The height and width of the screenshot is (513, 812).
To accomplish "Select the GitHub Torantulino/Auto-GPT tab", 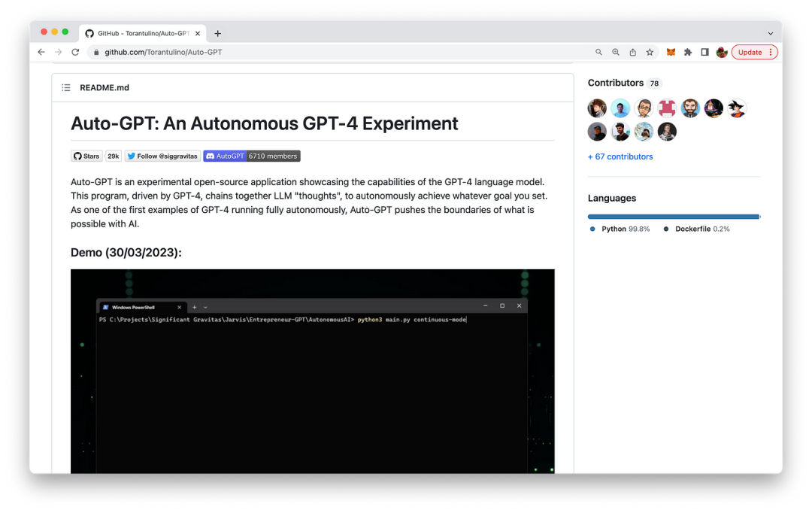I will pyautogui.click(x=143, y=33).
